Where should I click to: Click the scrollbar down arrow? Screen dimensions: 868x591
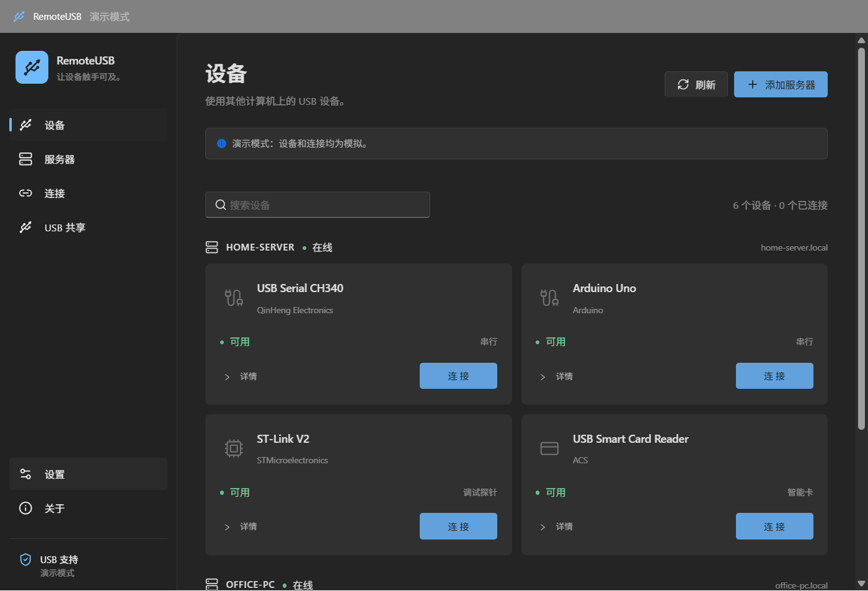point(861,584)
